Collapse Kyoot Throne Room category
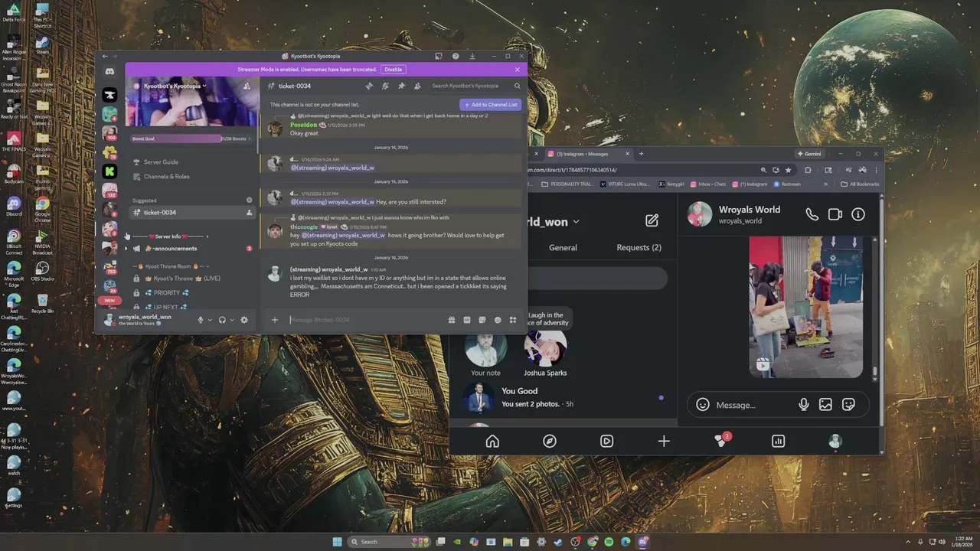The width and height of the screenshot is (980, 551). [171, 266]
